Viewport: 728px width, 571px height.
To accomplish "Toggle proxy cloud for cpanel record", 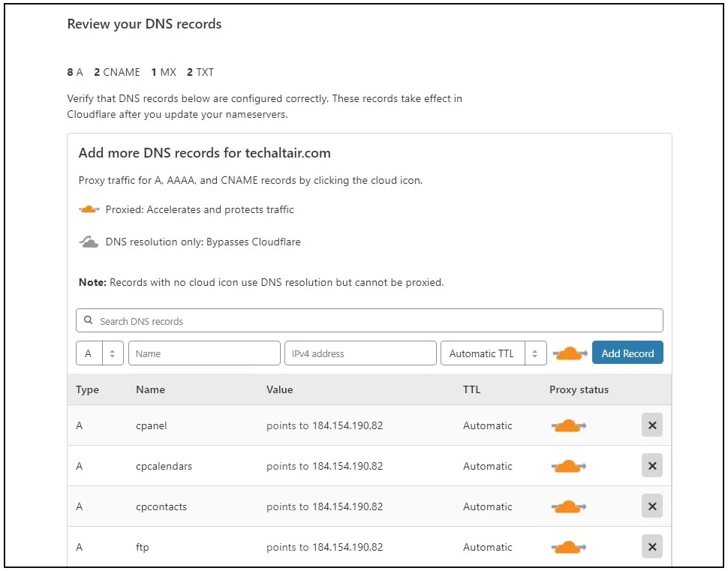I will (x=568, y=425).
